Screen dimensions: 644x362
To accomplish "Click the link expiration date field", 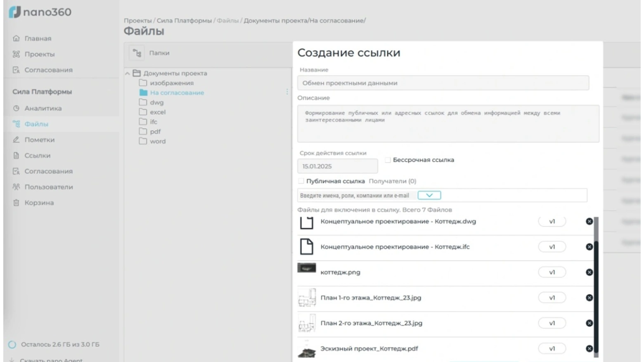I will 337,166.
